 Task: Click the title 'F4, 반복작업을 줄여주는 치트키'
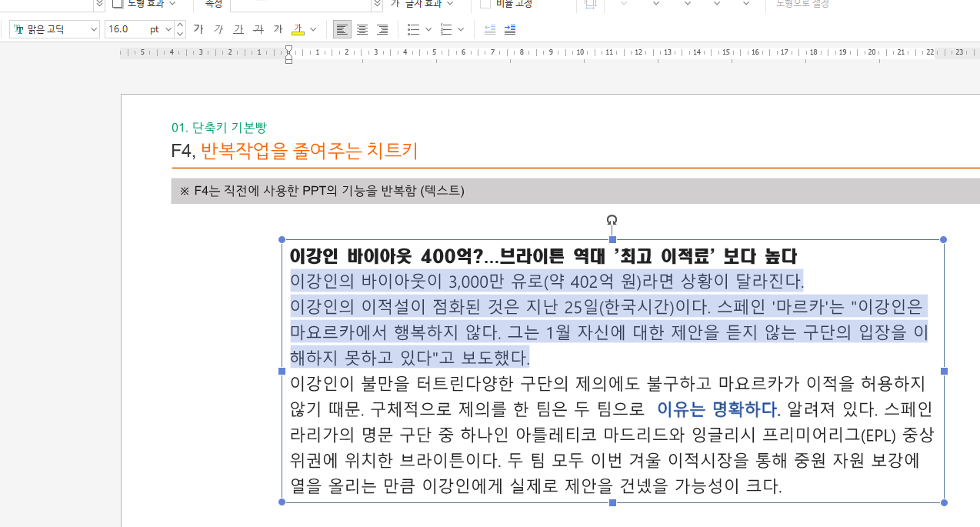(295, 150)
